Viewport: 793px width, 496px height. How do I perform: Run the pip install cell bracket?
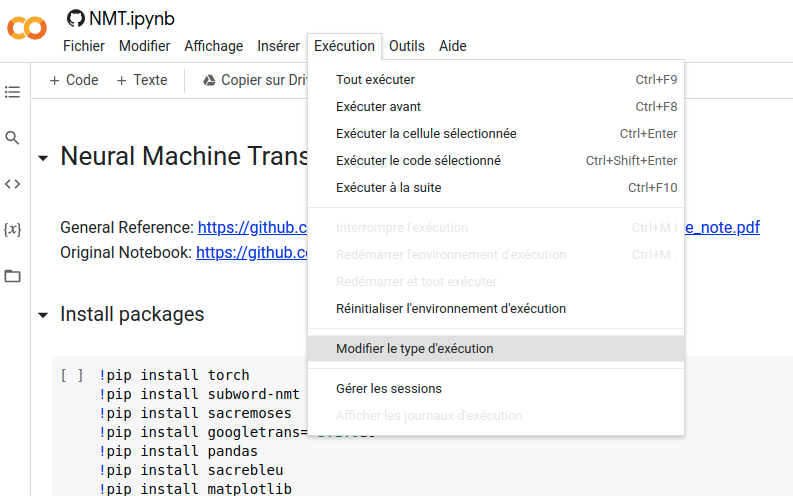point(72,375)
